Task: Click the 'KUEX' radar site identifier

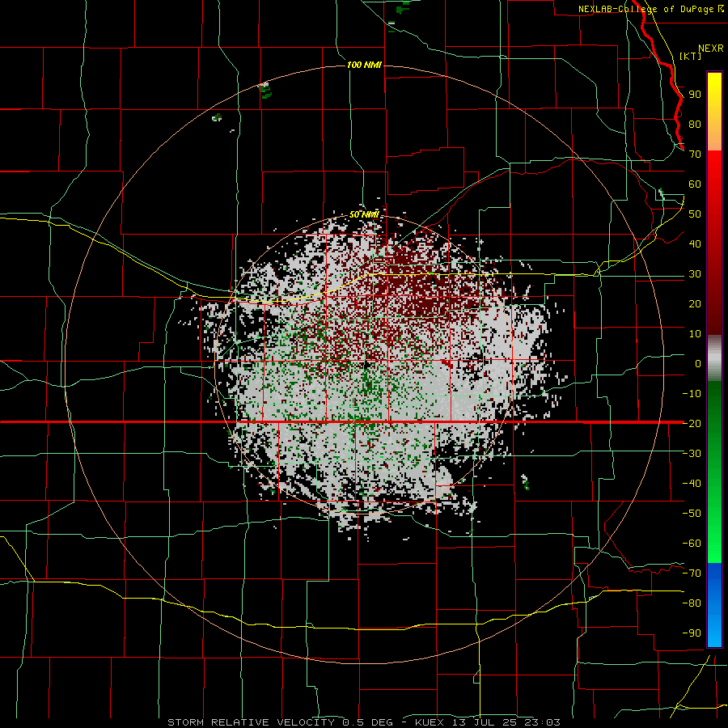Action: [x=430, y=722]
